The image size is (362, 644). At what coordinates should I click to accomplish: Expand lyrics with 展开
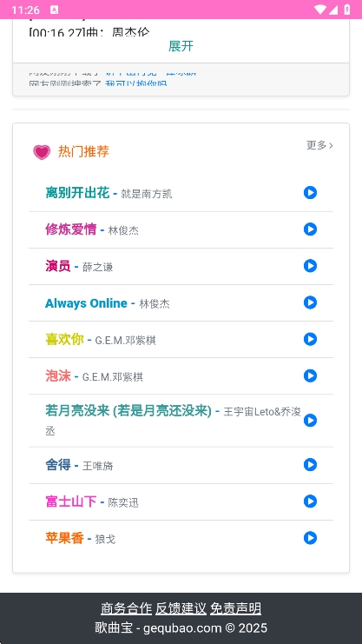click(x=181, y=46)
